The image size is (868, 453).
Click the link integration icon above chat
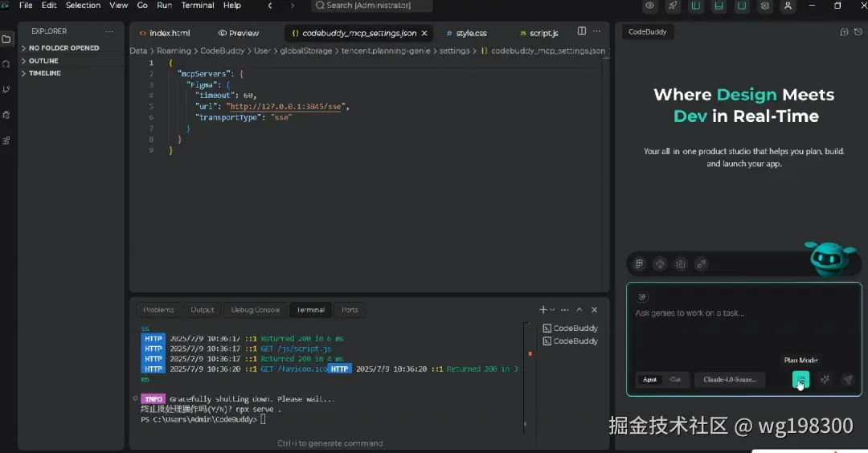click(x=702, y=263)
